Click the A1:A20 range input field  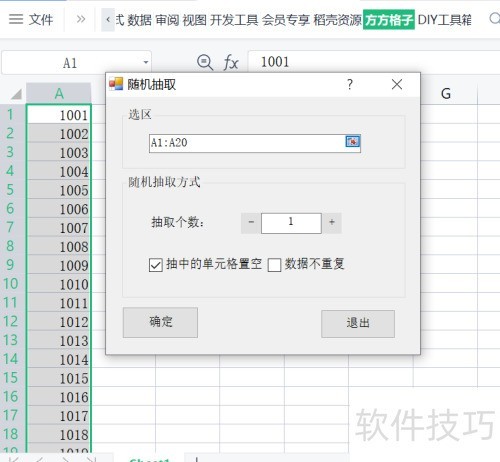[247, 143]
